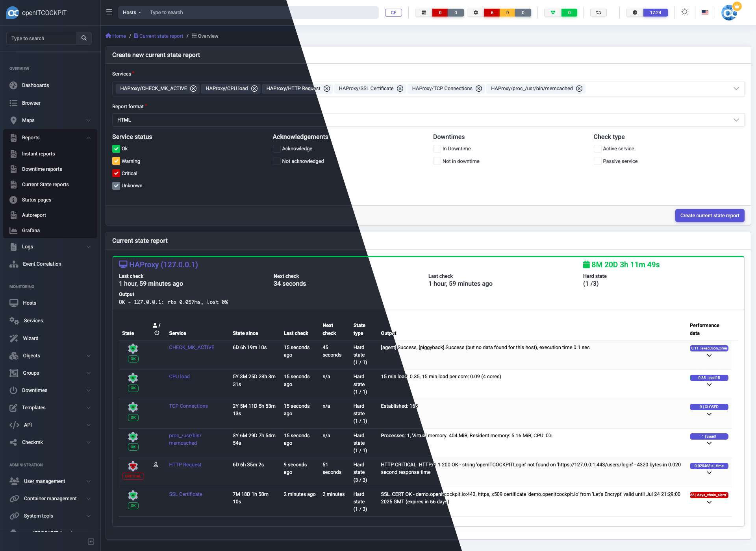Uncheck the Critical service status checkbox
Screen dimensions: 756x551
click(x=116, y=173)
